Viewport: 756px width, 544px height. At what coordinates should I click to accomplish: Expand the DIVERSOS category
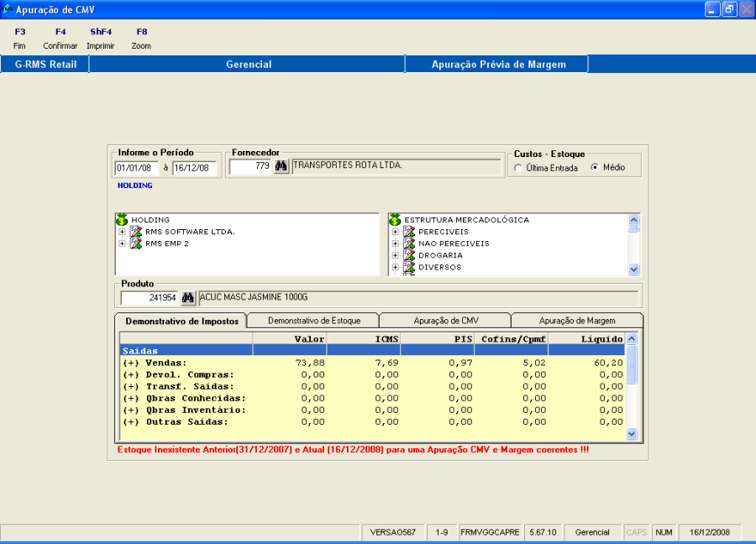(396, 267)
